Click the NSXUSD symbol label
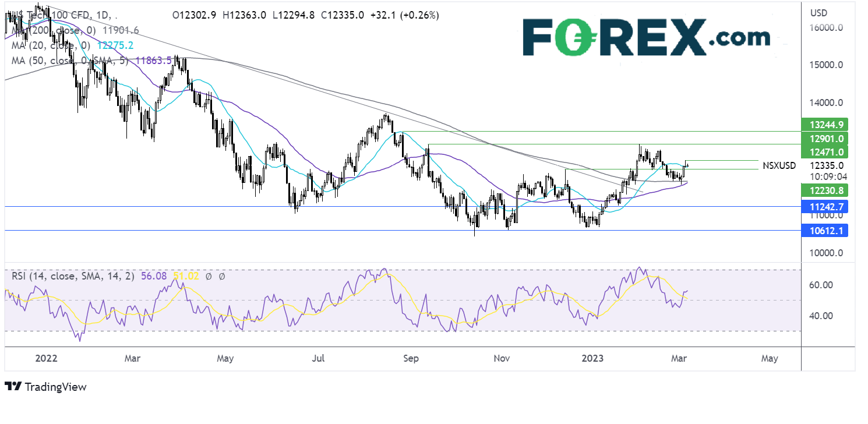This screenshot has width=868, height=424. point(779,165)
